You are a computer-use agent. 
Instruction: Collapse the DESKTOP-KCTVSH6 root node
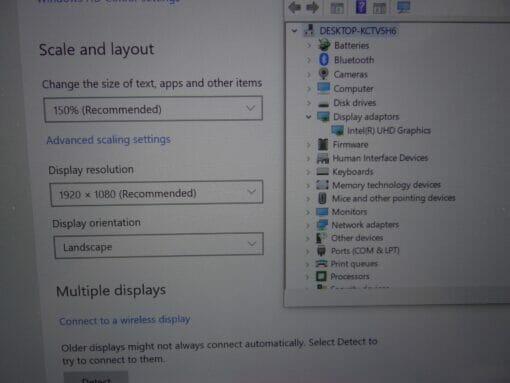[x=294, y=31]
